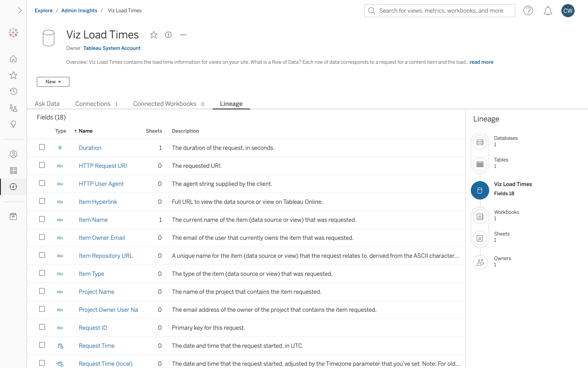The width and height of the screenshot is (588, 368).
Task: Open the Duration field link
Action: 90,148
